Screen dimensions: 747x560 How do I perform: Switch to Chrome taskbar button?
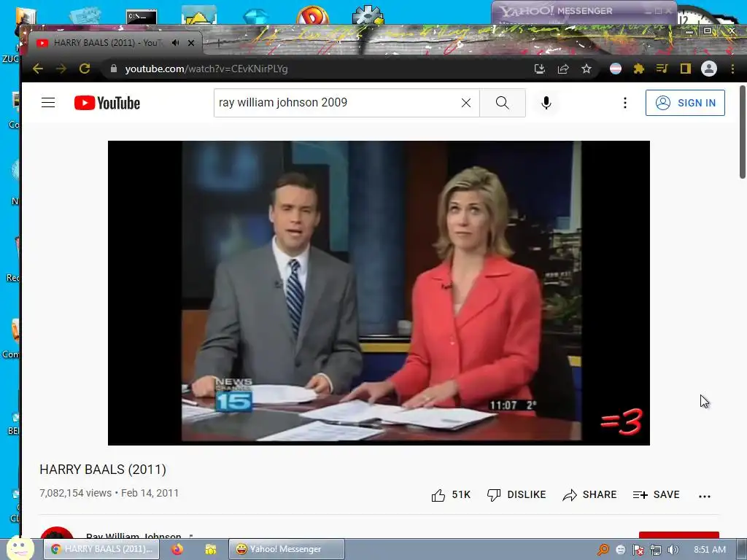[x=101, y=549]
